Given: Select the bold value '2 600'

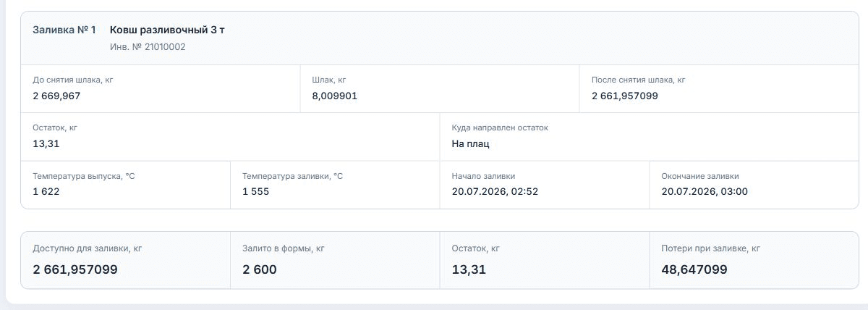Looking at the screenshot, I should [260, 269].
